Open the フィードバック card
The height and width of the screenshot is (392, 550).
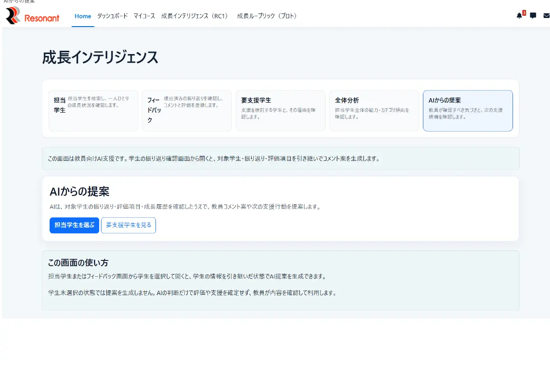pyautogui.click(x=187, y=111)
